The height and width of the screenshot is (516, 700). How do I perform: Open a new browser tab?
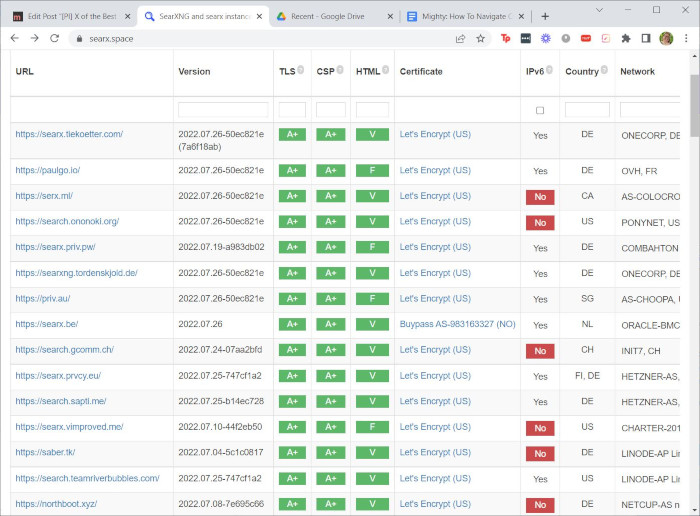[545, 17]
